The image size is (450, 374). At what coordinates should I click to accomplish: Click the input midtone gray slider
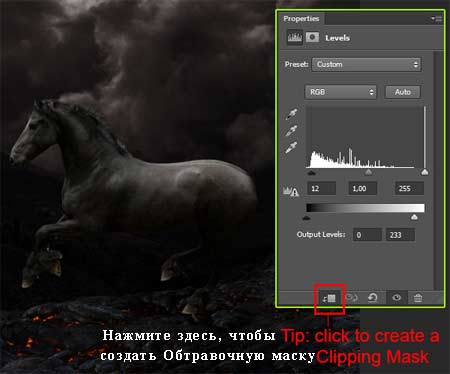pyautogui.click(x=368, y=172)
